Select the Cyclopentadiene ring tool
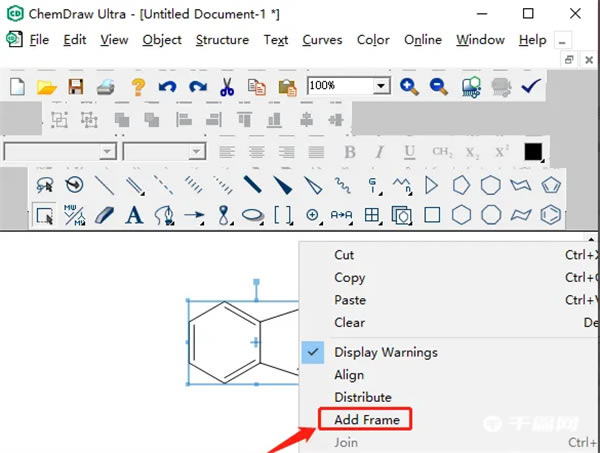This screenshot has width=600, height=453. (551, 185)
